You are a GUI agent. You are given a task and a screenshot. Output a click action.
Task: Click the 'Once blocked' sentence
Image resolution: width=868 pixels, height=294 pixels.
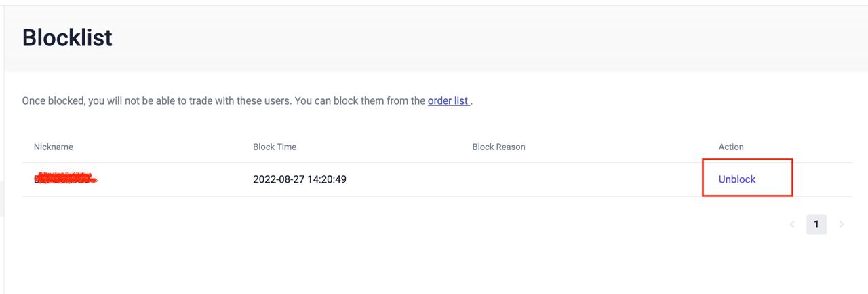[156, 100]
